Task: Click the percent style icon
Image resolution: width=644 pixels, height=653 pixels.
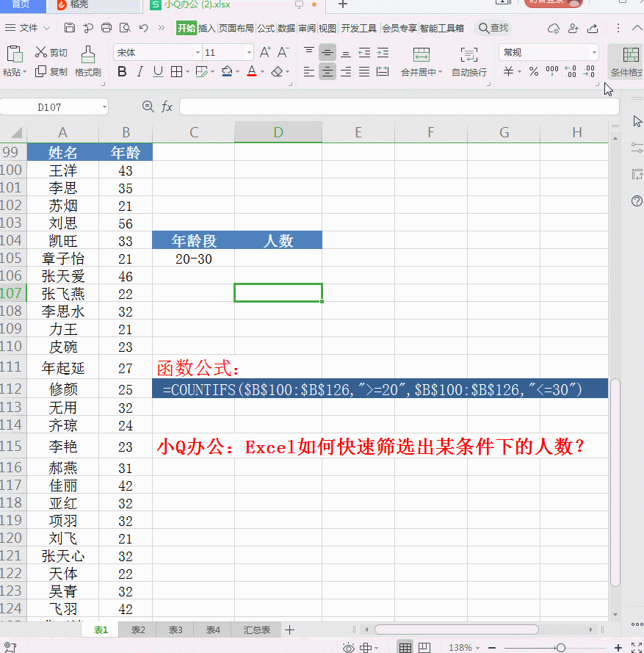Action: tap(534, 72)
